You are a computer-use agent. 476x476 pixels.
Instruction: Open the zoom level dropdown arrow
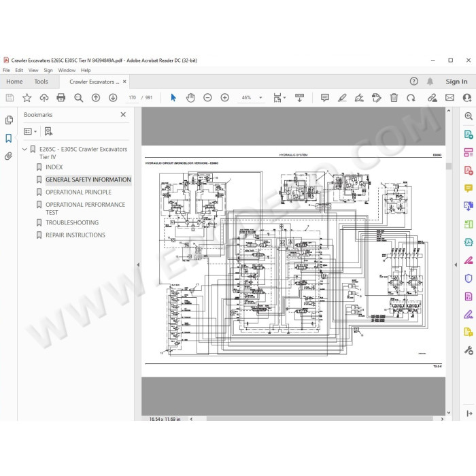(260, 97)
